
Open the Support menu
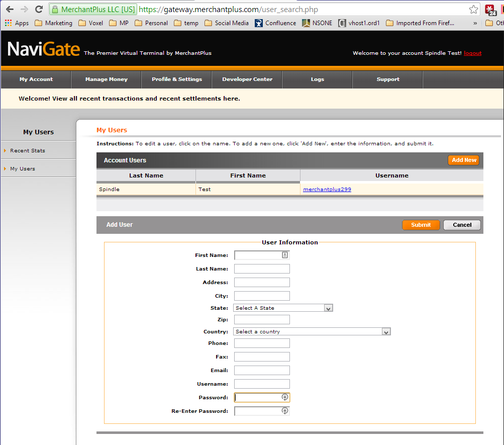(x=388, y=79)
